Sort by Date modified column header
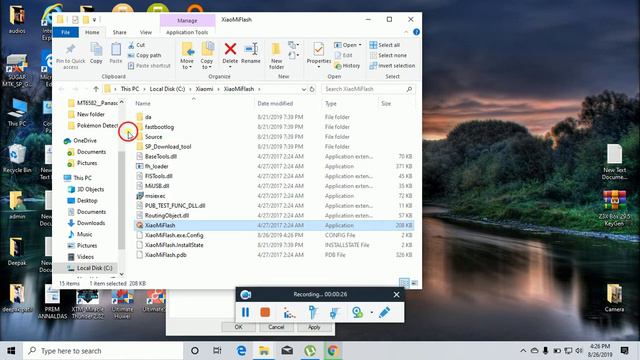The width and height of the screenshot is (640, 360). 275,103
